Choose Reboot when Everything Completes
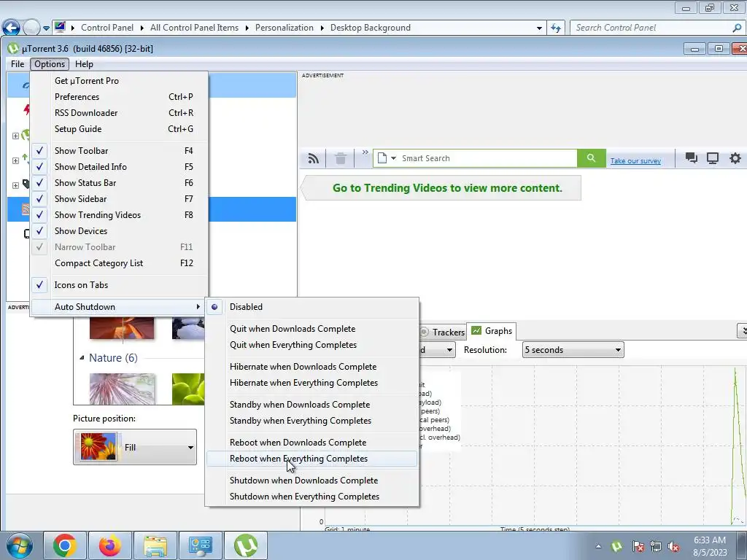The height and width of the screenshot is (560, 747). (x=312, y=459)
